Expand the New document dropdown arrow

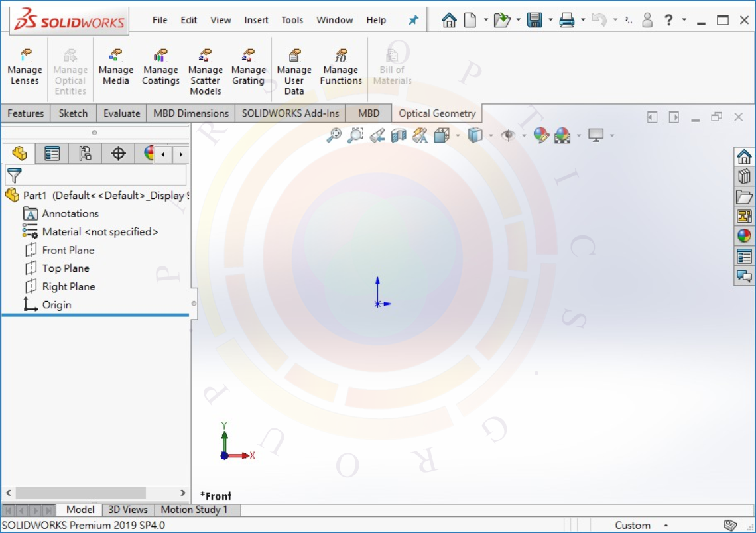tap(485, 20)
